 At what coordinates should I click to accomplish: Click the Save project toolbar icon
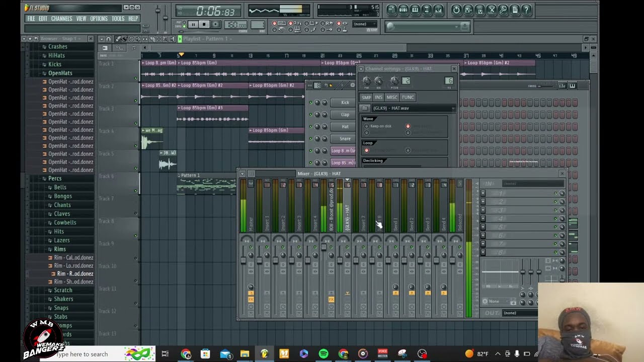pos(468,10)
